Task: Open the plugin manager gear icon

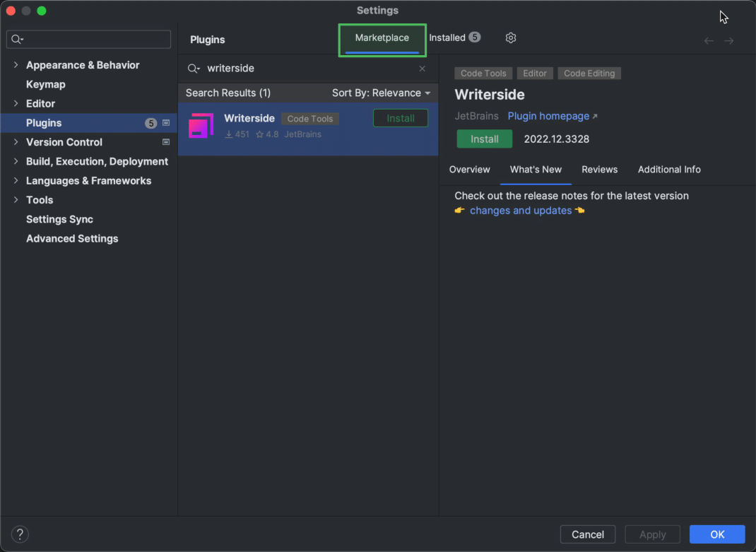Action: (511, 37)
